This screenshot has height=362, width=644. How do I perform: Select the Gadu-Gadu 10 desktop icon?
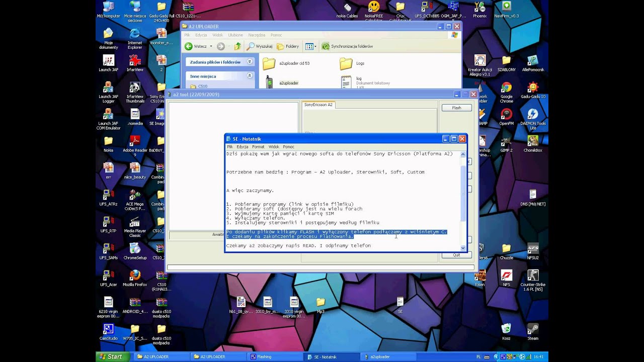(533, 90)
